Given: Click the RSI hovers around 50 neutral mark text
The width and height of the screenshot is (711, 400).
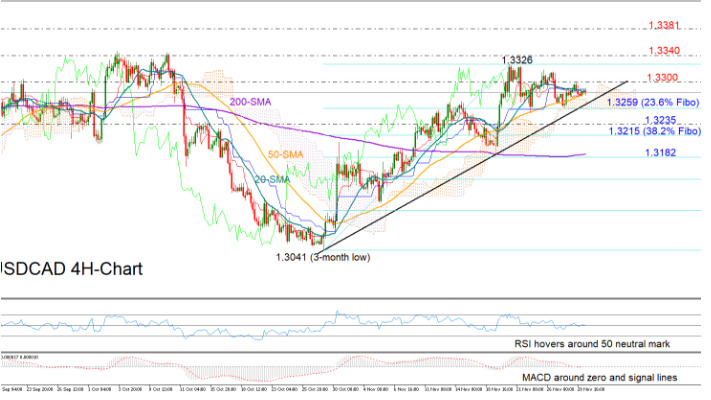Looking at the screenshot, I should 592,344.
